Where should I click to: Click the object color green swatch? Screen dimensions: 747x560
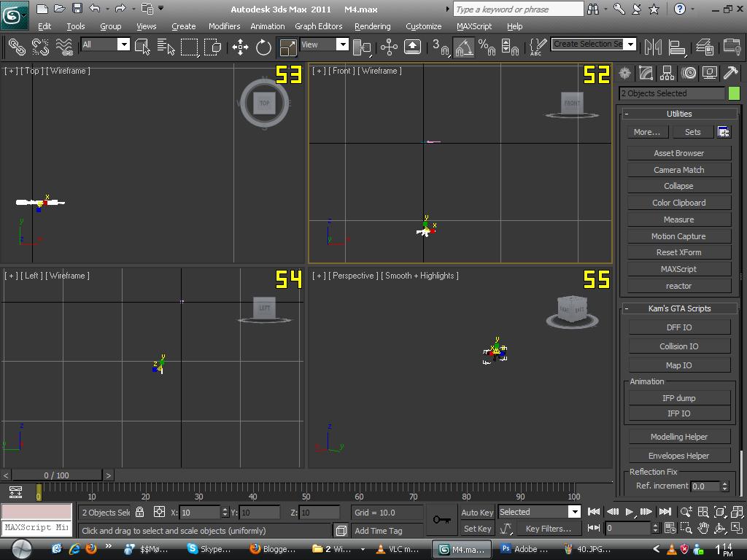(x=734, y=93)
